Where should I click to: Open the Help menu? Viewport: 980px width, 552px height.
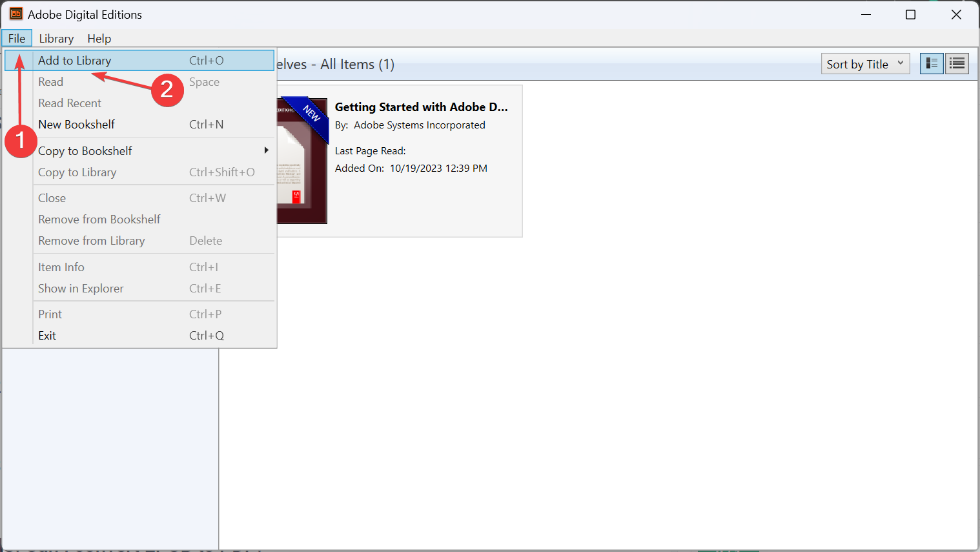[x=99, y=39]
